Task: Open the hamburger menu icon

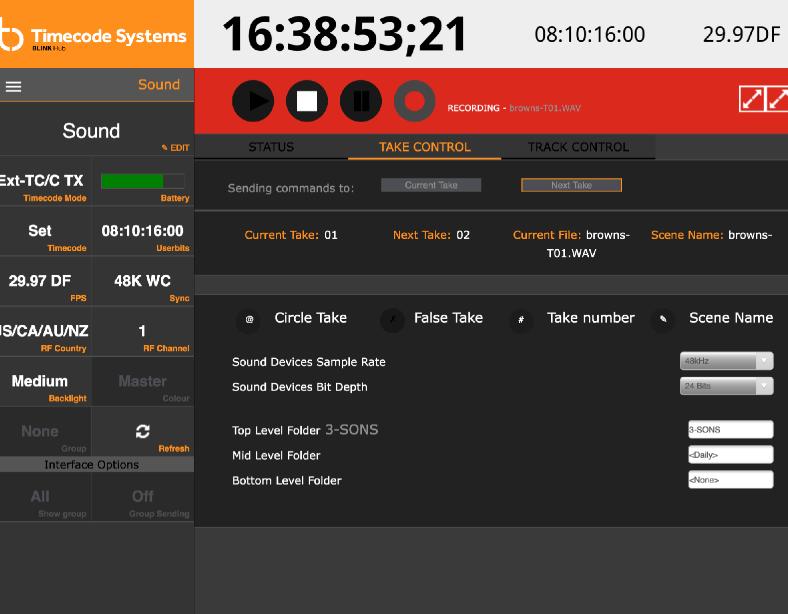Action: 13,86
